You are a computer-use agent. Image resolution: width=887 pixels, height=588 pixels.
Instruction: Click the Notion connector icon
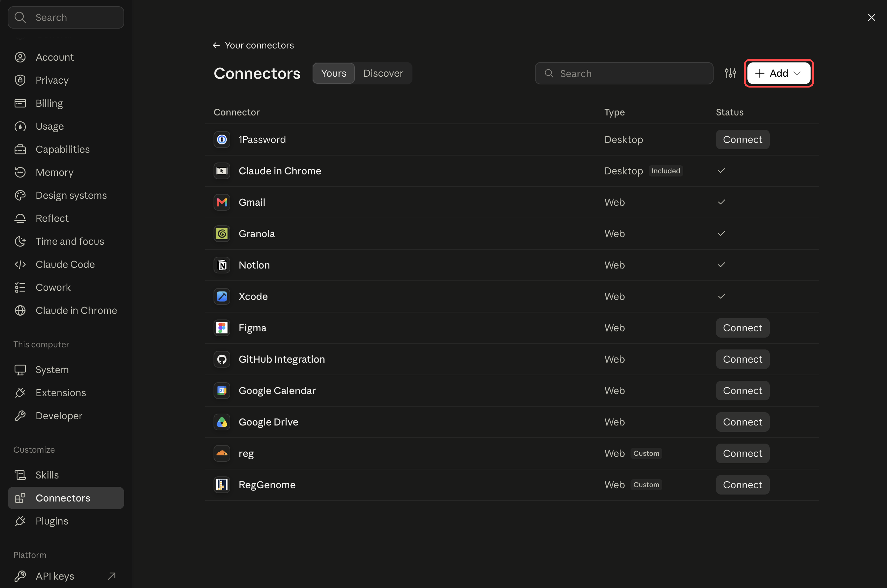pos(222,265)
